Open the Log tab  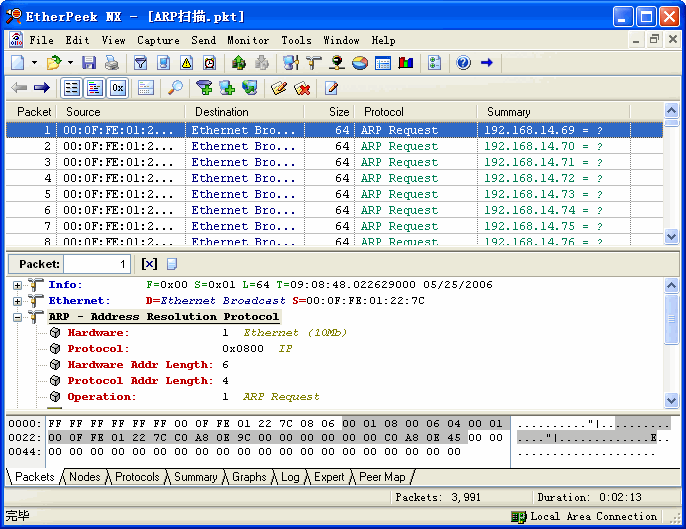[x=290, y=477]
